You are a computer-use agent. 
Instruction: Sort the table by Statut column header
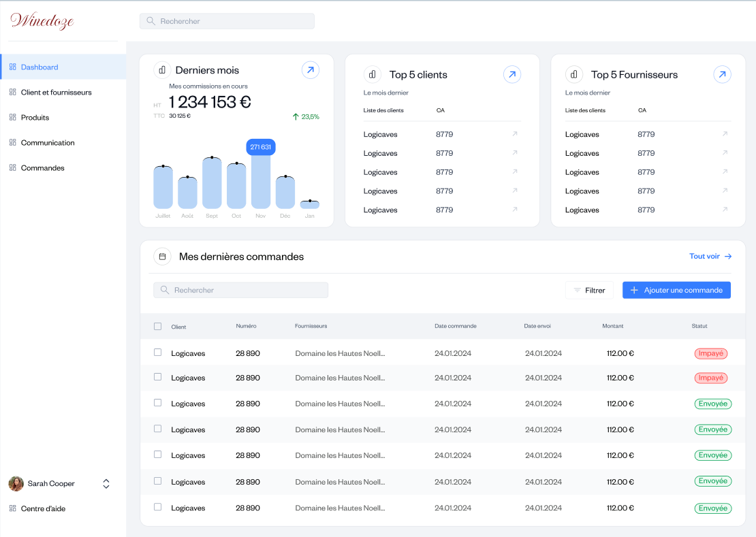coord(699,326)
